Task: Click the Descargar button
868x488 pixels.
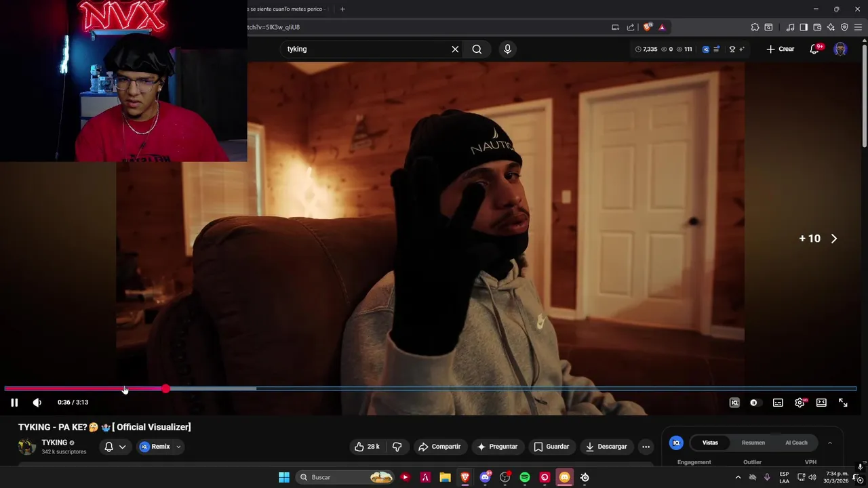Action: pos(606,447)
